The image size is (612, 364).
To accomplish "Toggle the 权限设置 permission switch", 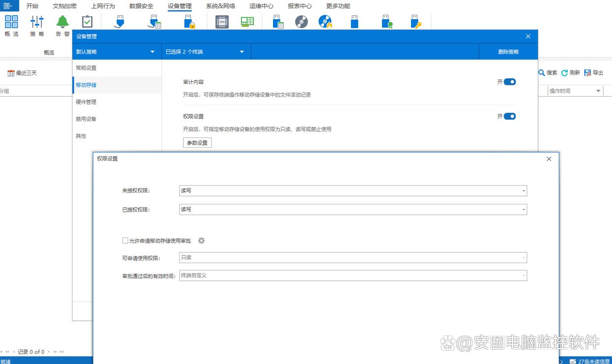I will point(510,116).
